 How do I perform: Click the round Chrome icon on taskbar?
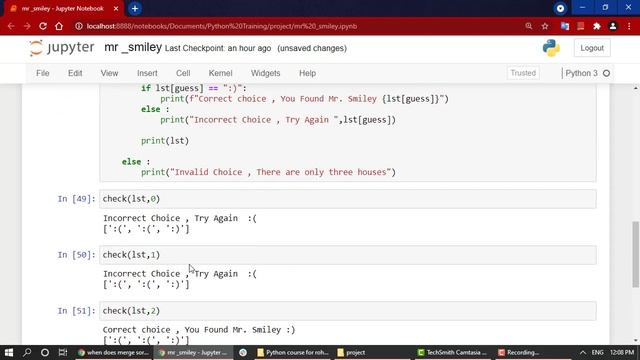(243, 352)
